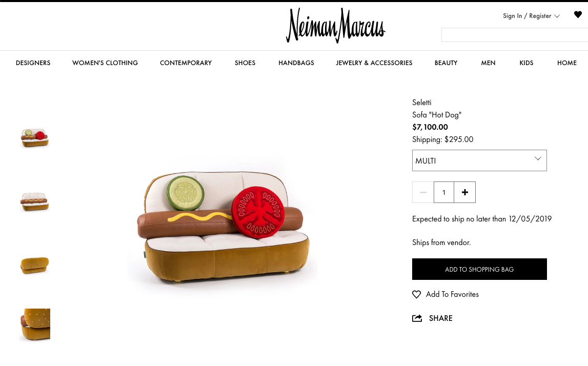Open the Designers menu
This screenshot has height=366, width=588.
tap(33, 63)
